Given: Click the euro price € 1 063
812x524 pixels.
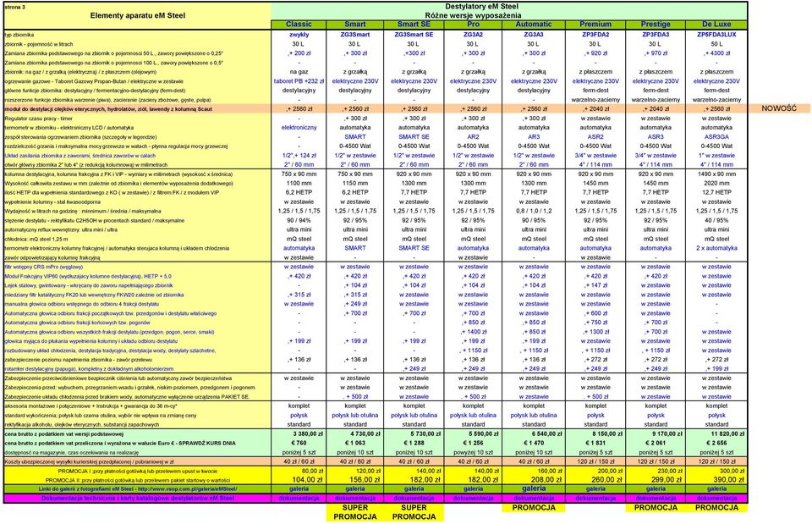Looking at the screenshot, I should tap(355, 443).
